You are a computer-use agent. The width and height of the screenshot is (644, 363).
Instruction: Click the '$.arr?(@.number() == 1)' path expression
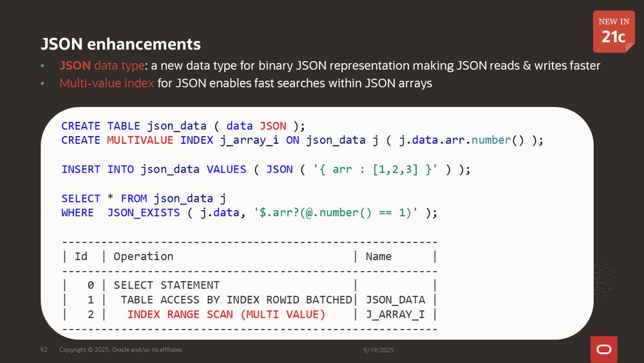pyautogui.click(x=336, y=213)
